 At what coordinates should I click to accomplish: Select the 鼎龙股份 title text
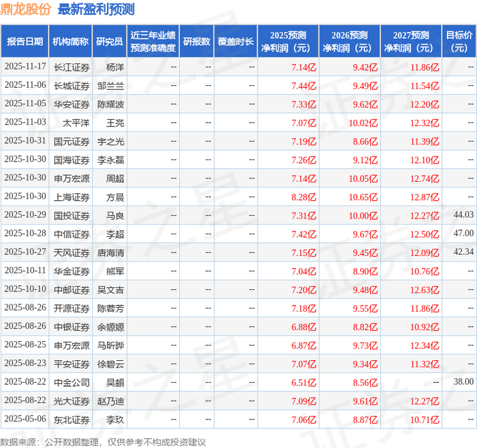pyautogui.click(x=26, y=9)
